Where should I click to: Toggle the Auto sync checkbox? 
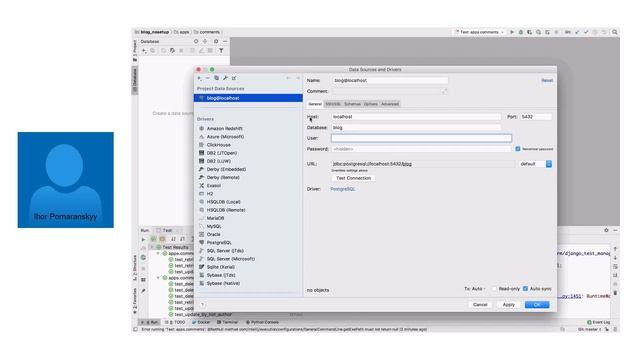(526, 289)
